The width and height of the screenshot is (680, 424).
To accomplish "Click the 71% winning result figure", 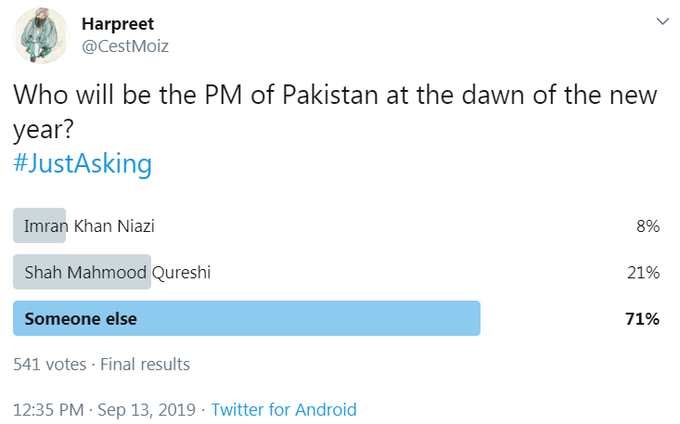I will pyautogui.click(x=641, y=319).
